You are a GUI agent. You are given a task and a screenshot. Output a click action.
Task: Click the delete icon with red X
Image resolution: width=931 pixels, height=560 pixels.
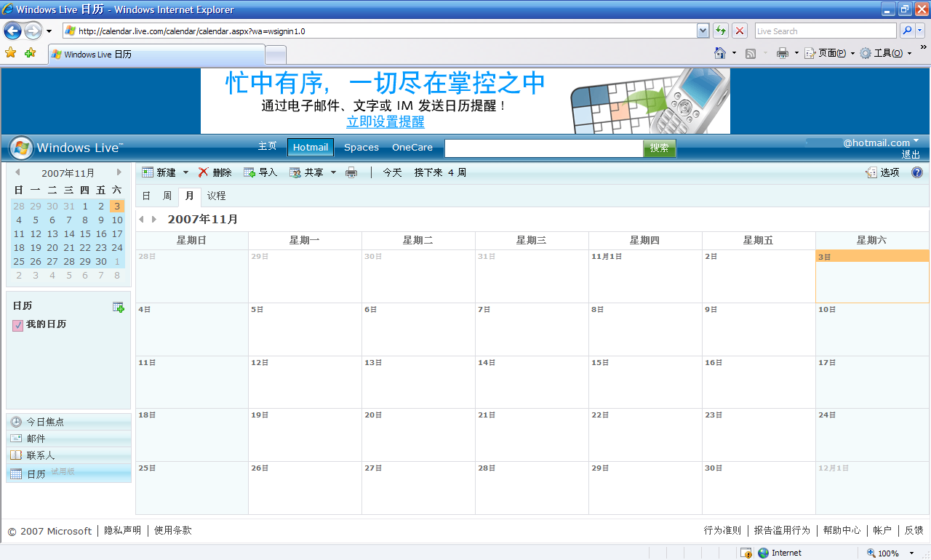pos(204,172)
